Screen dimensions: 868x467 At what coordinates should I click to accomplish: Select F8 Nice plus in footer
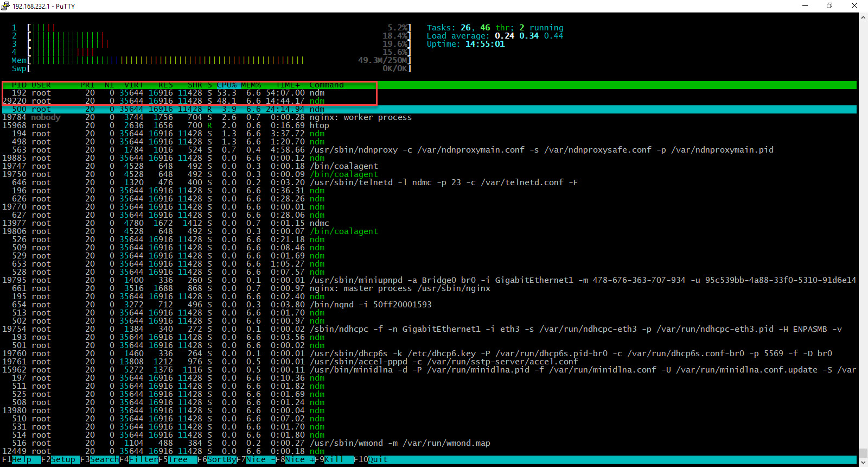pyautogui.click(x=295, y=459)
